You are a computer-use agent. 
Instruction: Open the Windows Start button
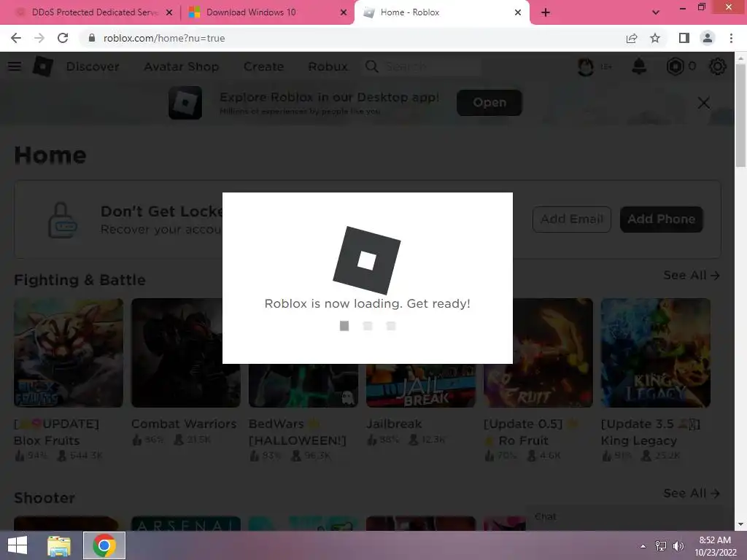pyautogui.click(x=18, y=545)
